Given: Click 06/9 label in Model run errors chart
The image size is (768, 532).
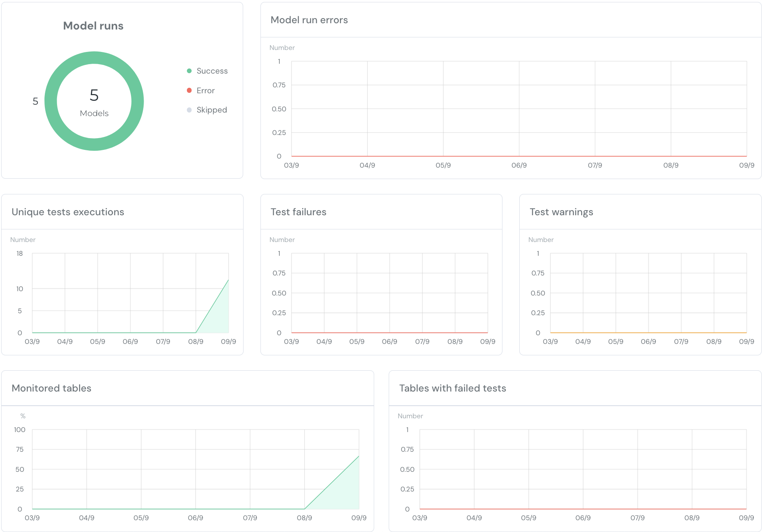Looking at the screenshot, I should tap(519, 165).
